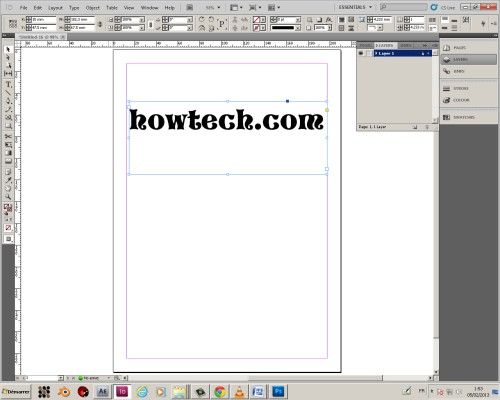Select the Gradient Feather tool

[8, 161]
